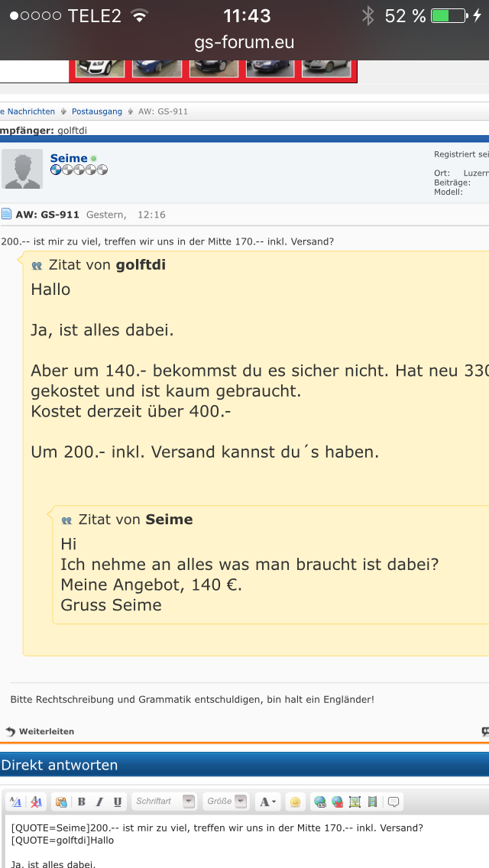Click the insert image icon
489x868 pixels.
[355, 802]
